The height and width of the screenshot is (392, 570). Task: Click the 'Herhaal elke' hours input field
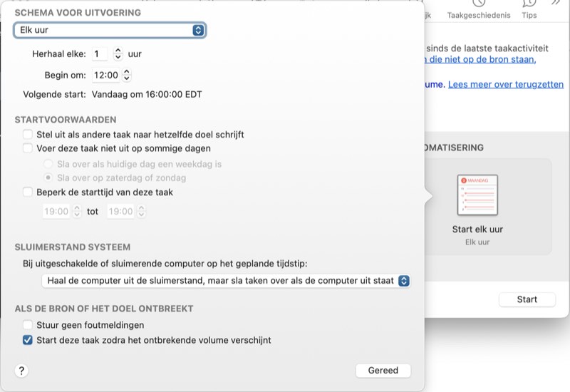click(x=100, y=54)
